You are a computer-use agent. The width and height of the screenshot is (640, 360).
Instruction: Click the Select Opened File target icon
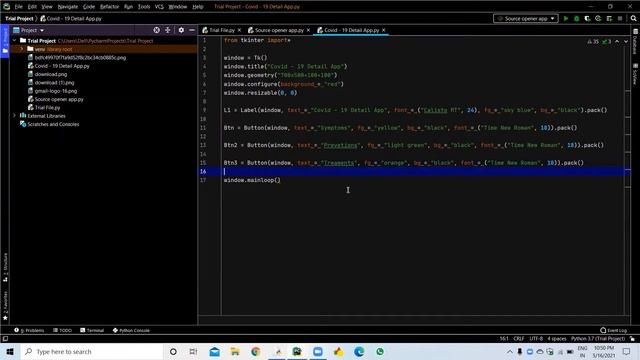click(156, 30)
